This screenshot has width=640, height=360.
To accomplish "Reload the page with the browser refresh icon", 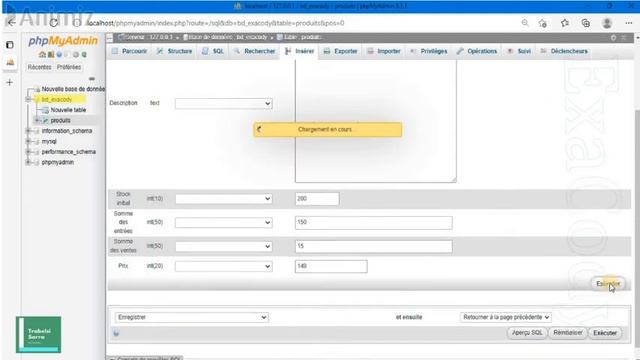I will [x=53, y=23].
